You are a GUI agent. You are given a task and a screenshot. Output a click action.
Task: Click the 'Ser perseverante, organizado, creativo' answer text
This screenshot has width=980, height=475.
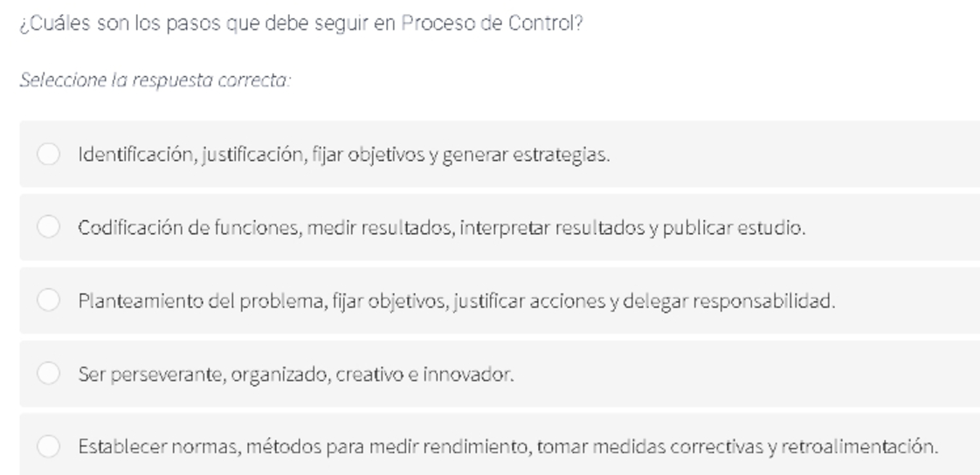(295, 375)
